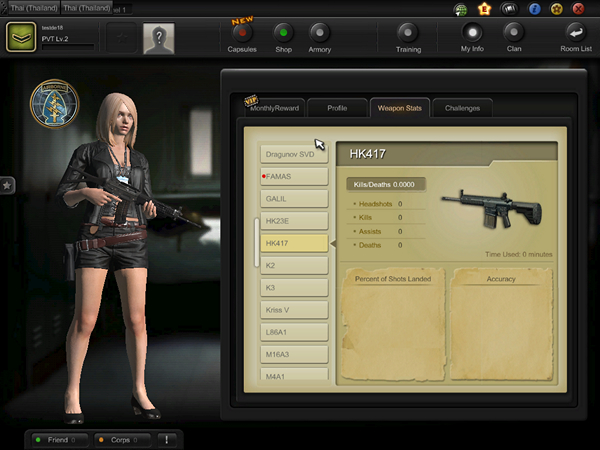Open the Clan page
This screenshot has height=450, width=600.
(x=513, y=32)
